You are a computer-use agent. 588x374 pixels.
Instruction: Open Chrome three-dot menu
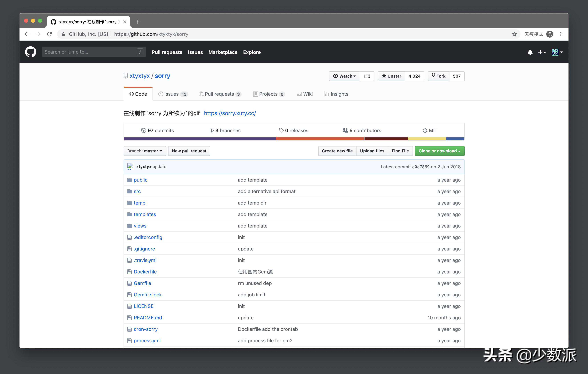[x=561, y=34]
